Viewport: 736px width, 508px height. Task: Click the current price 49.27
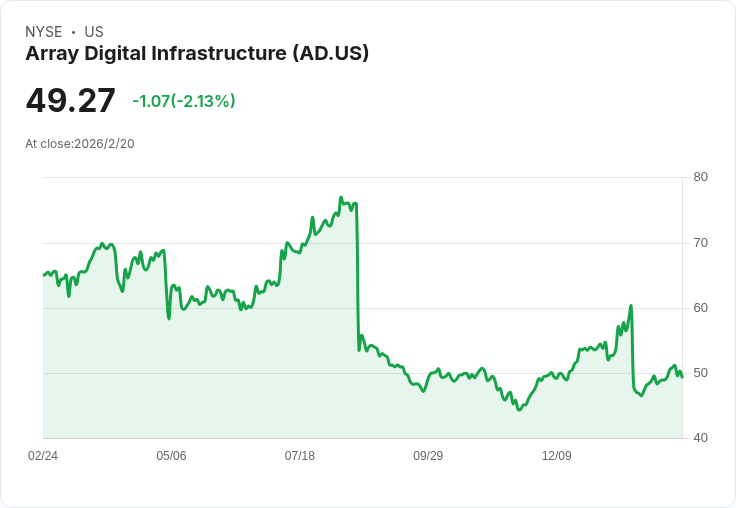tap(70, 101)
